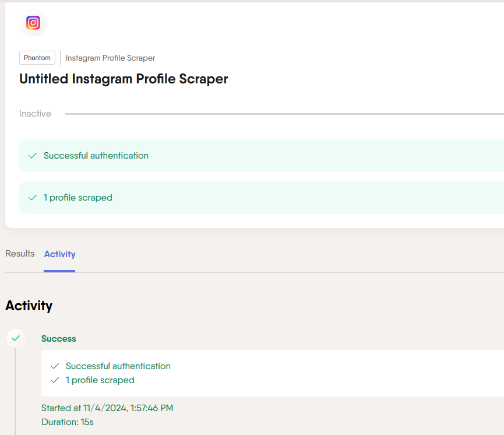Select 1 profile scraped banner text
This screenshot has width=504, height=435.
pos(78,198)
